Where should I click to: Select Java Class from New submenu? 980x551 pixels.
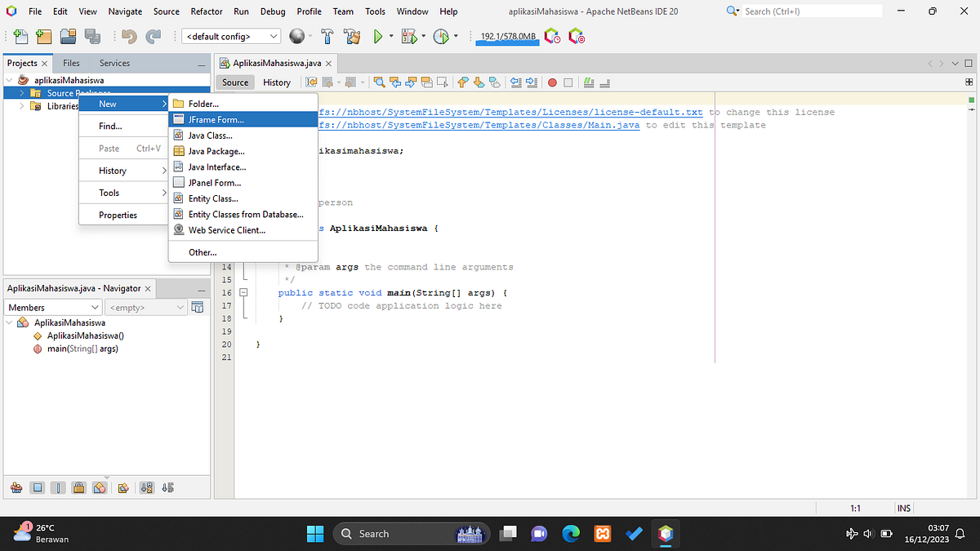click(243, 136)
